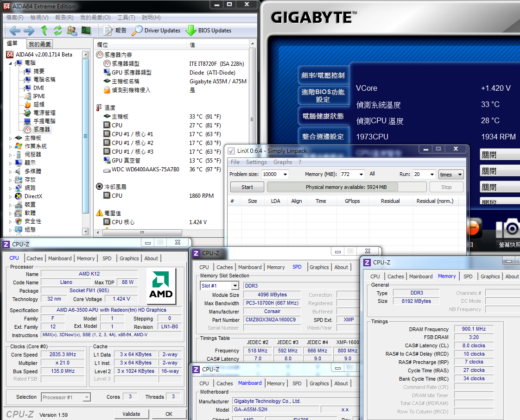
Task: Open the times unit dropdown in LinX
Action: pos(451,175)
